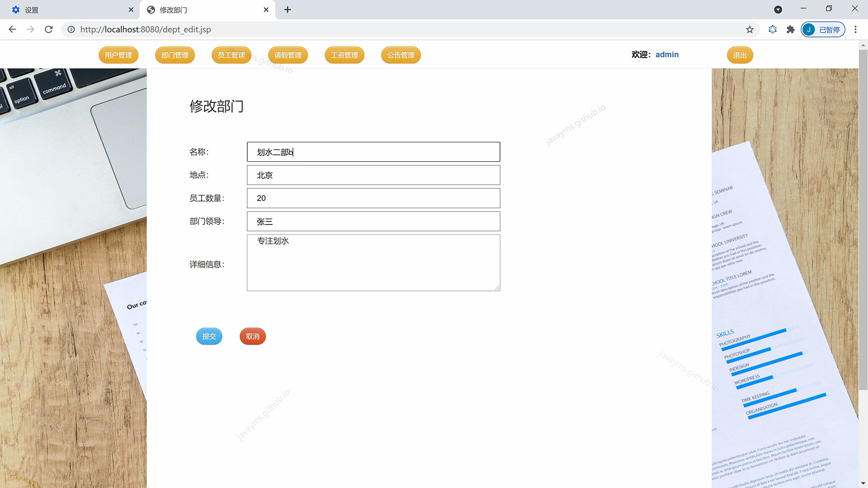Select the 修改部门 tab
The width and height of the screenshot is (868, 488).
pyautogui.click(x=199, y=9)
